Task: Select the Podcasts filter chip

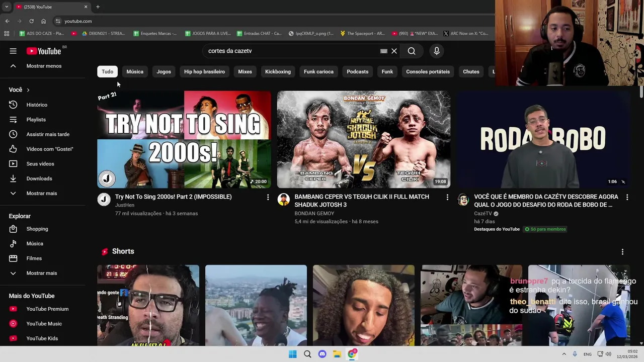Action: pos(357,71)
